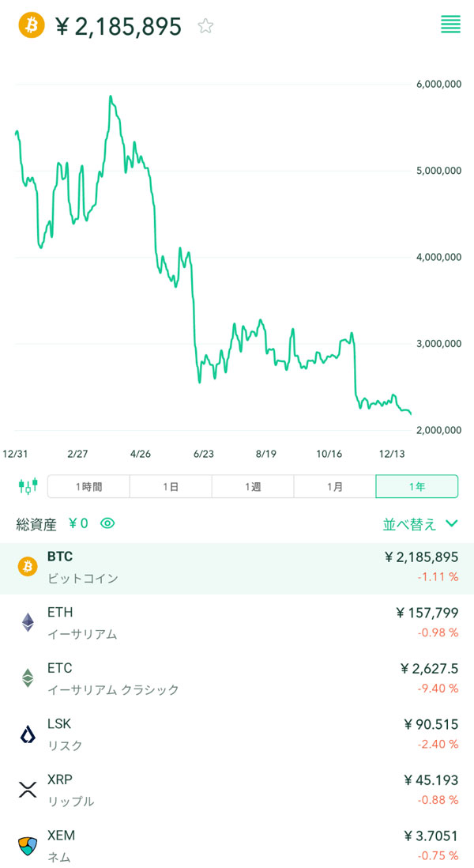
Task: Click the Ethereum Classic green icon
Action: (28, 678)
